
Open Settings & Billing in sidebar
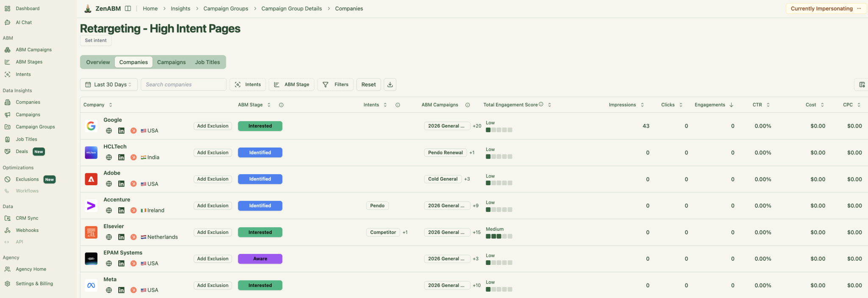[x=34, y=284]
